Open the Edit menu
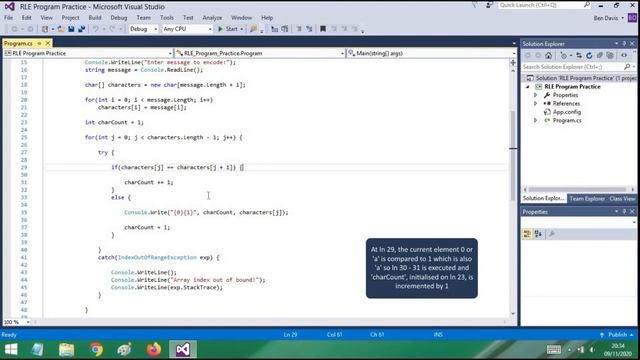This screenshot has height=360, width=640. point(27,18)
